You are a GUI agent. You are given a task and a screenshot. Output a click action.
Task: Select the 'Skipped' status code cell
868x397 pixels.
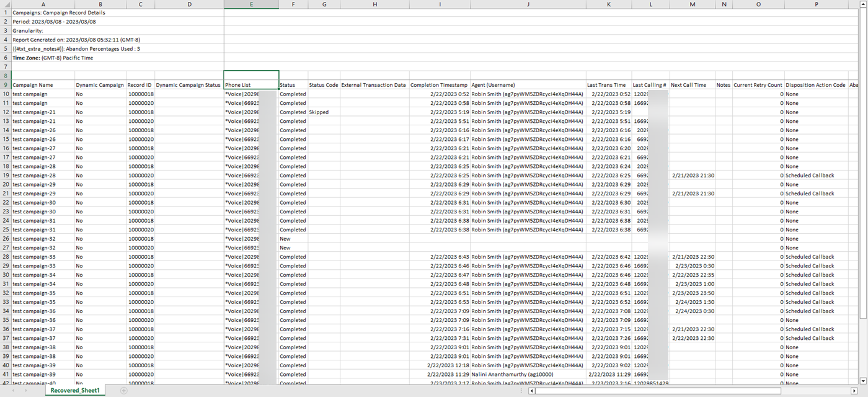click(x=324, y=112)
